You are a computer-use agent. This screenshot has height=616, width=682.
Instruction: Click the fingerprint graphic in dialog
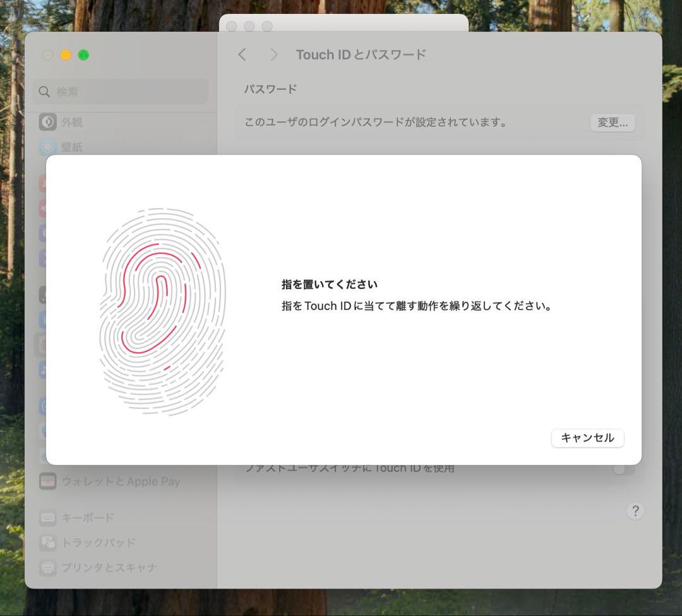point(162,311)
